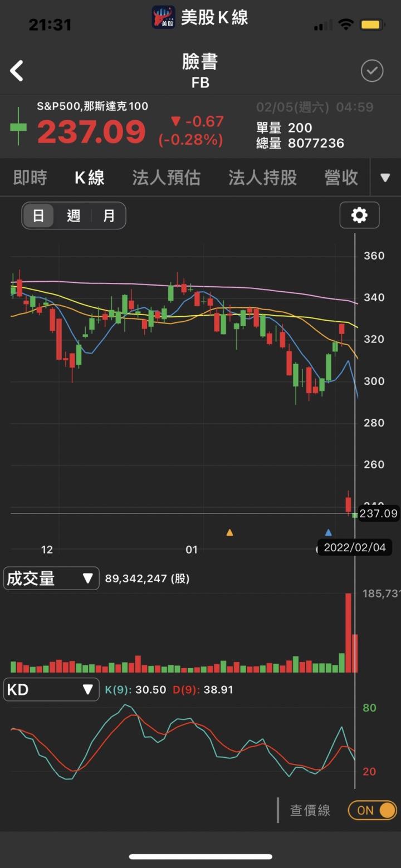Tap the 237.09 price readout
The image size is (401, 868).
tap(91, 132)
